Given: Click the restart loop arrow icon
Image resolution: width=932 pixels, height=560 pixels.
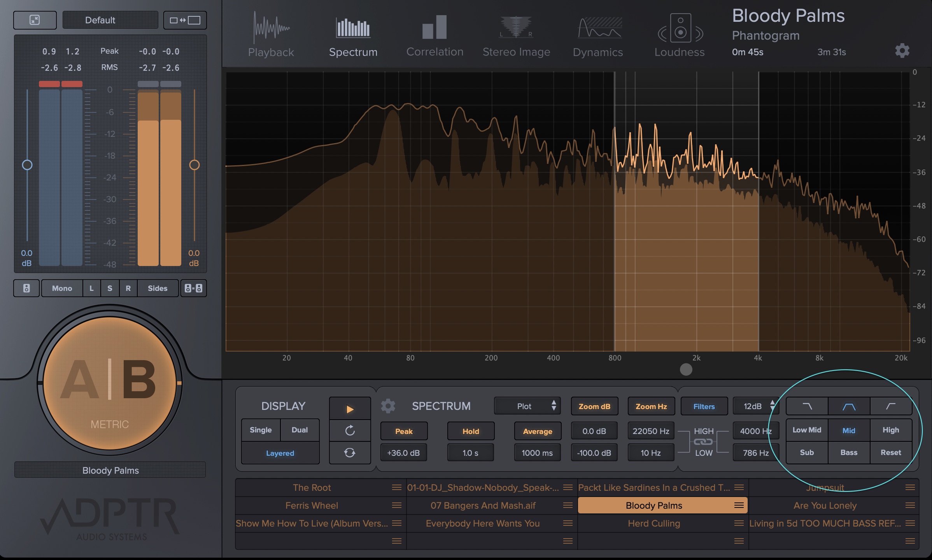Looking at the screenshot, I should (x=350, y=430).
